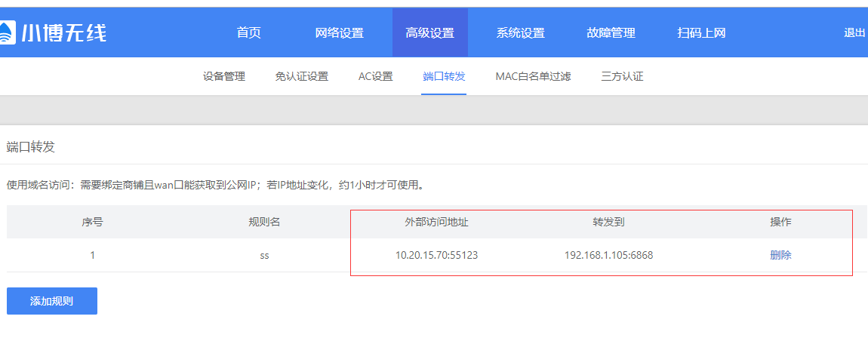Viewport: 868px width, 344px height.
Task: Switch to 扫码上网 menu
Action: [x=701, y=32]
